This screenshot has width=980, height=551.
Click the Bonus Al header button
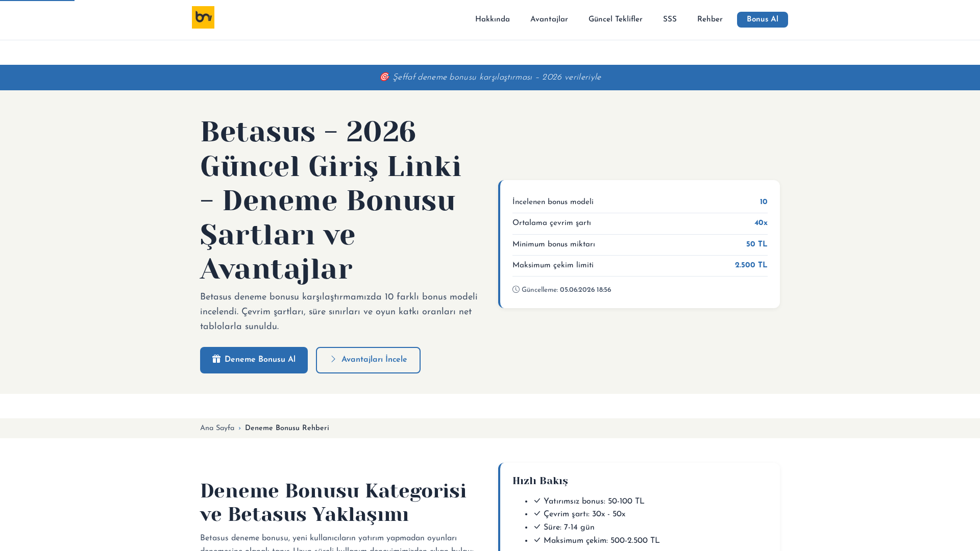coord(763,19)
